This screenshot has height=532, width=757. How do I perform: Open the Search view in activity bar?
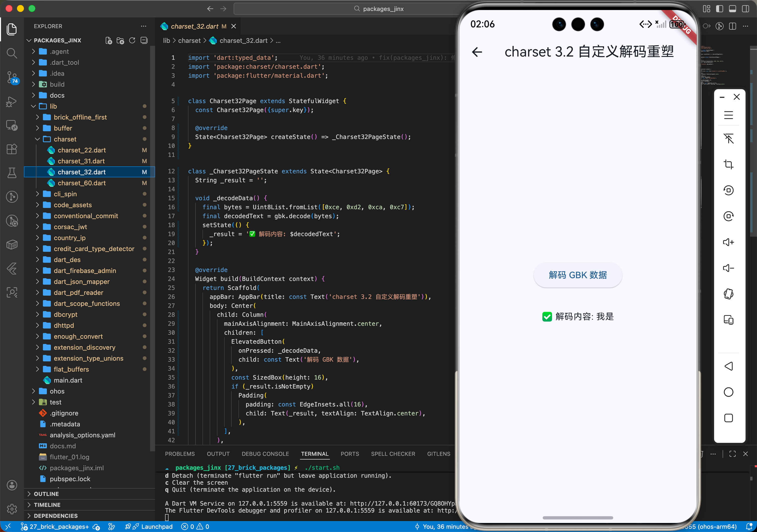coord(12,53)
